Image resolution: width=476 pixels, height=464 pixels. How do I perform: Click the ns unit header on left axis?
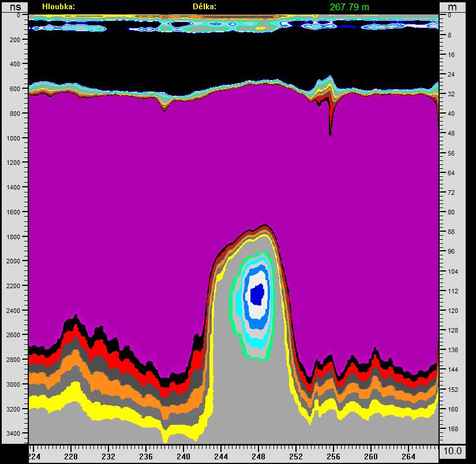tap(14, 6)
